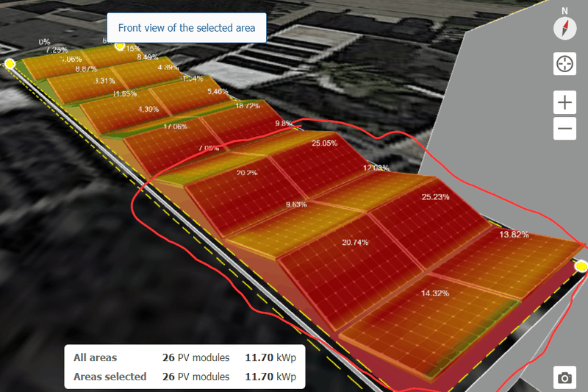Zoom in with the plus button
This screenshot has width=588, height=392.
pos(564,102)
